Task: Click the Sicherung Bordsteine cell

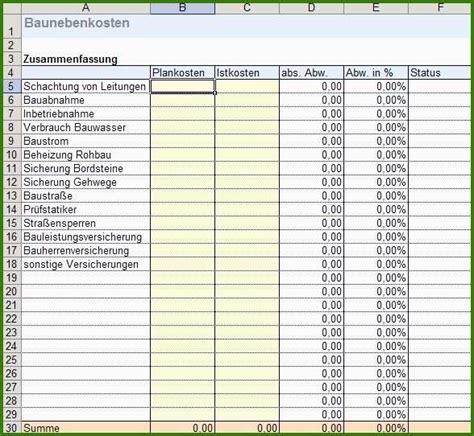Action: [x=86, y=168]
